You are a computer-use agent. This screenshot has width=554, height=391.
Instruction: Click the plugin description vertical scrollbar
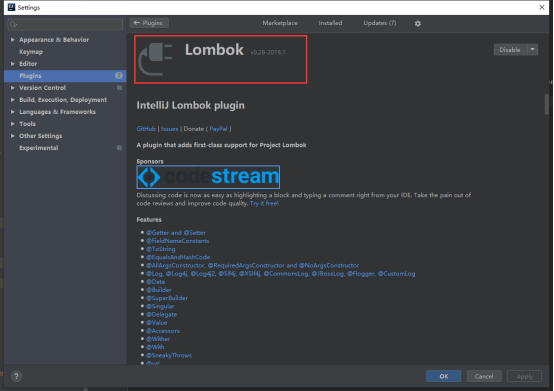coord(547,104)
